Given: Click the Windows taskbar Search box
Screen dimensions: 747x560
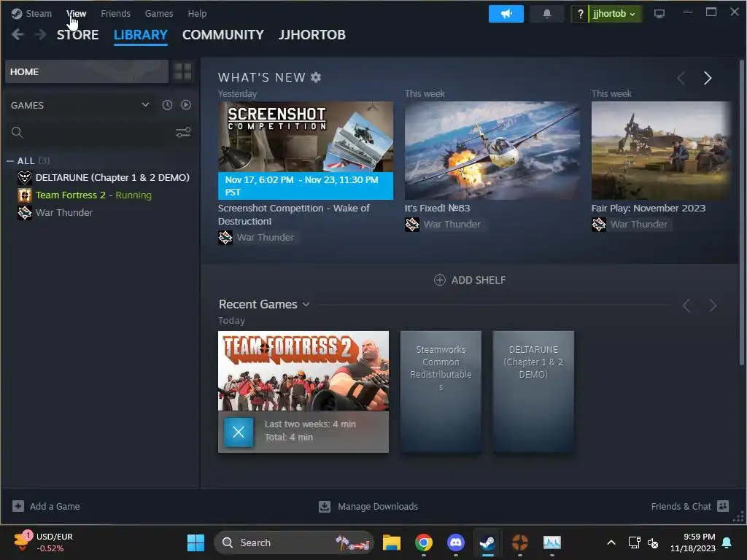Looking at the screenshot, I should click(293, 542).
